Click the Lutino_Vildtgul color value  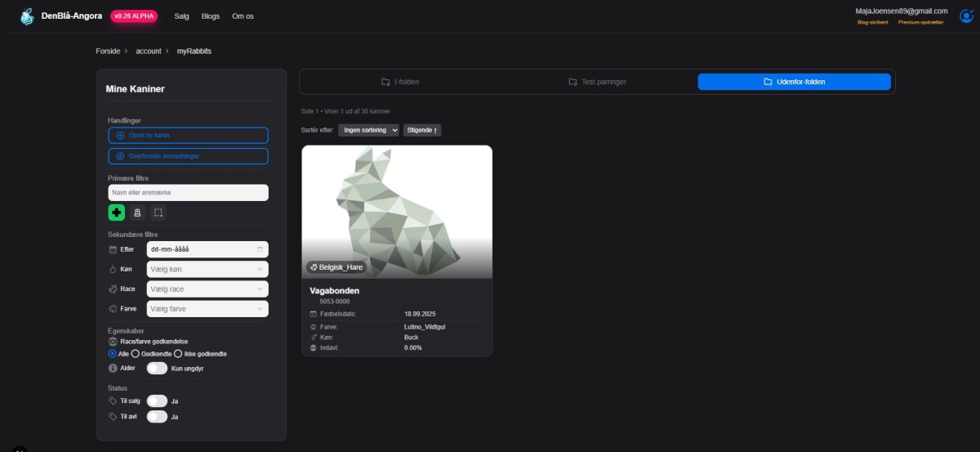425,327
